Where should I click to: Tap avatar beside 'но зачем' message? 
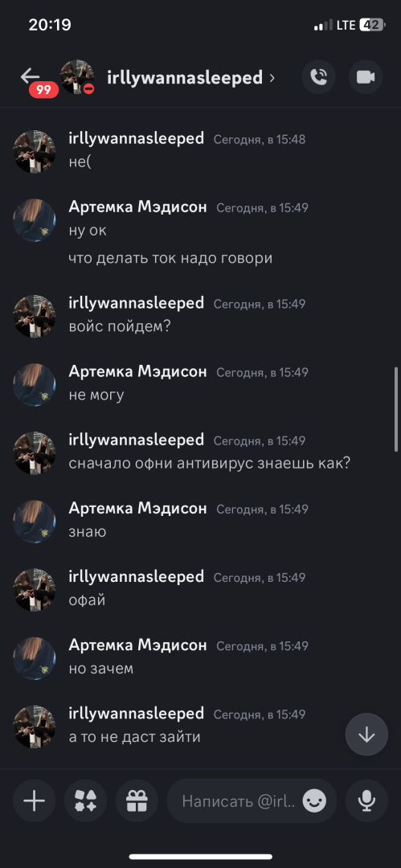click(x=35, y=658)
